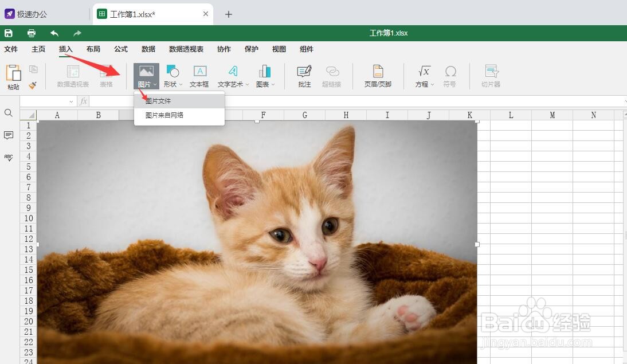Screen dimensions: 627x364
Task: Open the name box dropdown
Action: pos(71,101)
